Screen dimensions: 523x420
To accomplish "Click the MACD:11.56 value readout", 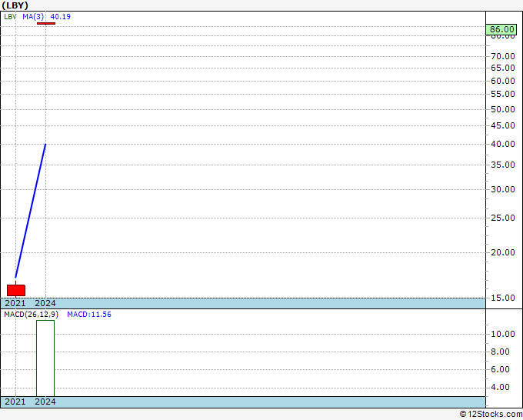I will pyautogui.click(x=89, y=315).
